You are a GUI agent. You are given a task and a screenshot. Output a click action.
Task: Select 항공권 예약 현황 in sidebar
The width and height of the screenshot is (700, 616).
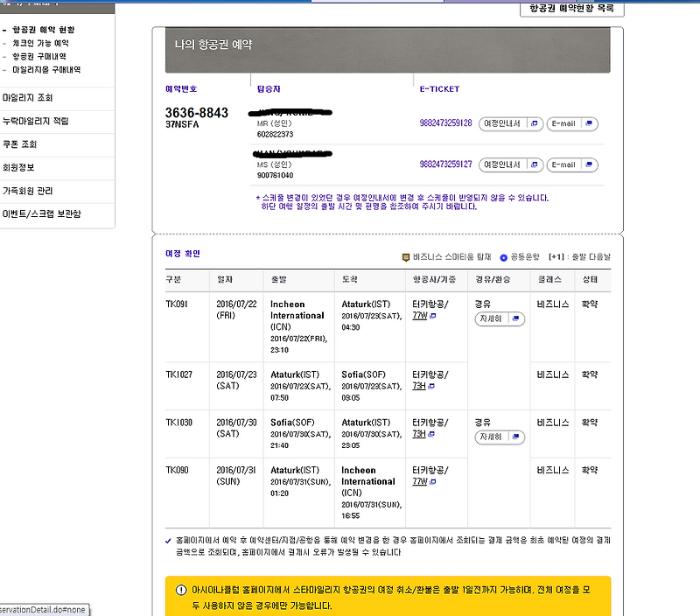pos(43,30)
